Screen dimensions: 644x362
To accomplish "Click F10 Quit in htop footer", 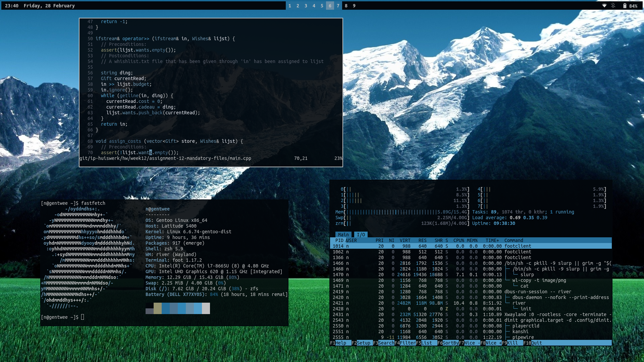I will pyautogui.click(x=534, y=343).
